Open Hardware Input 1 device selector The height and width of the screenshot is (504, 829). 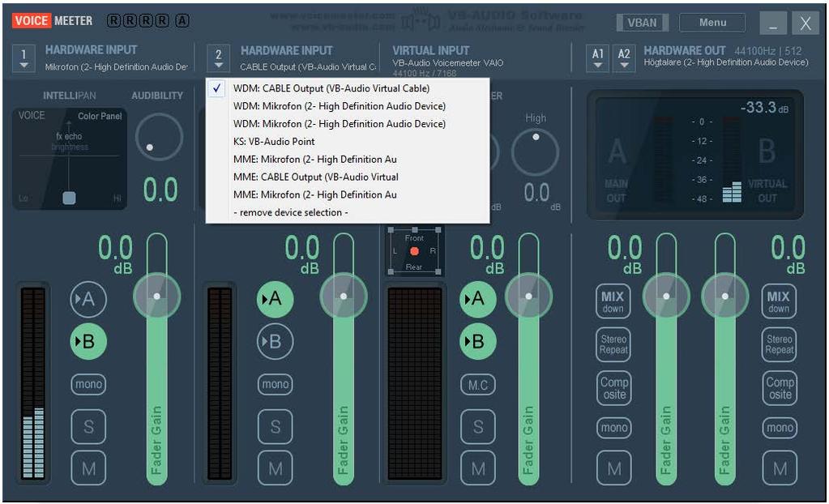pyautogui.click(x=24, y=58)
